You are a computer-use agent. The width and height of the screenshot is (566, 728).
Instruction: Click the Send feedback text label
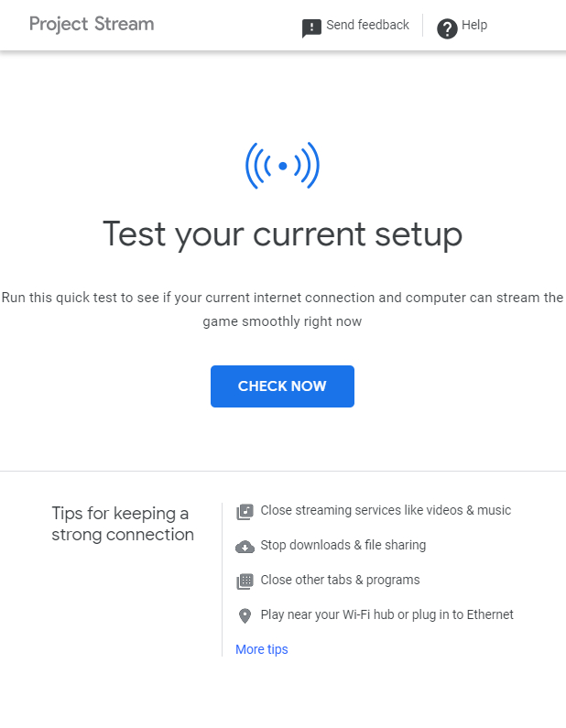367,25
